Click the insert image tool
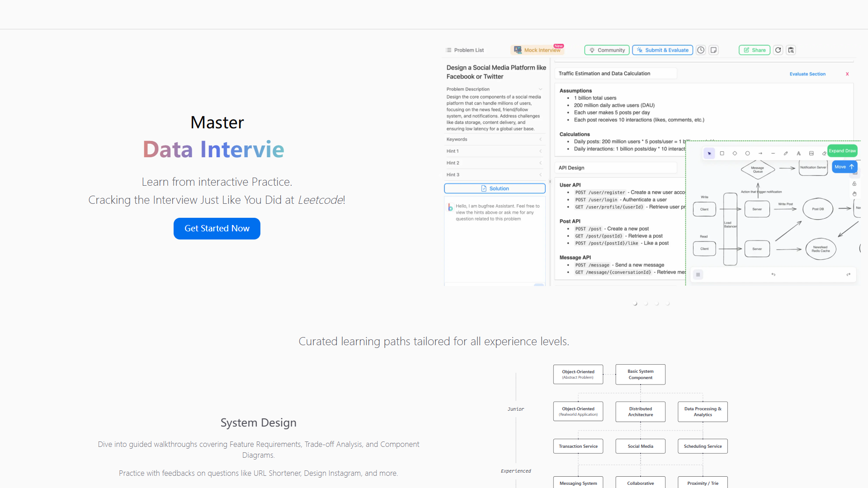 click(811, 154)
